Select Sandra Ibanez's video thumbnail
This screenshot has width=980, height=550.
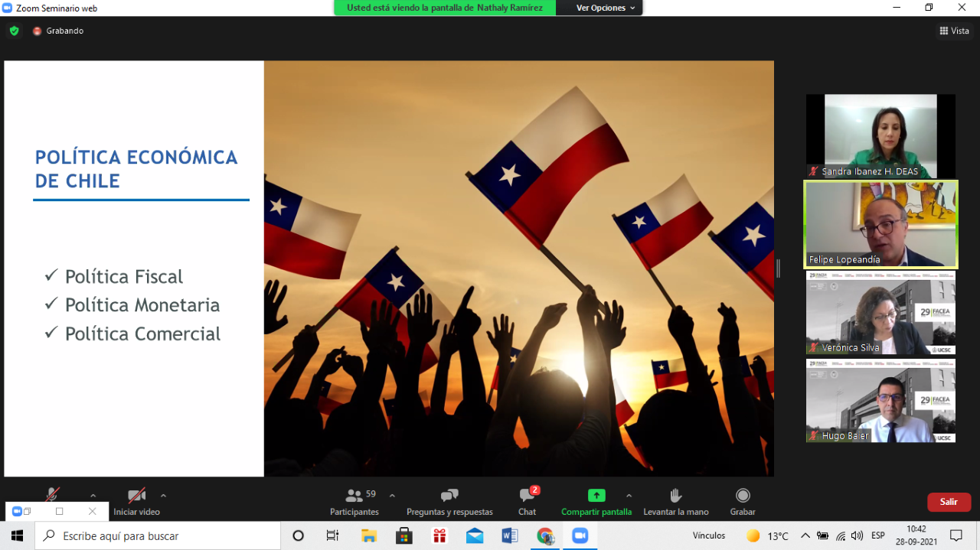pos(880,135)
